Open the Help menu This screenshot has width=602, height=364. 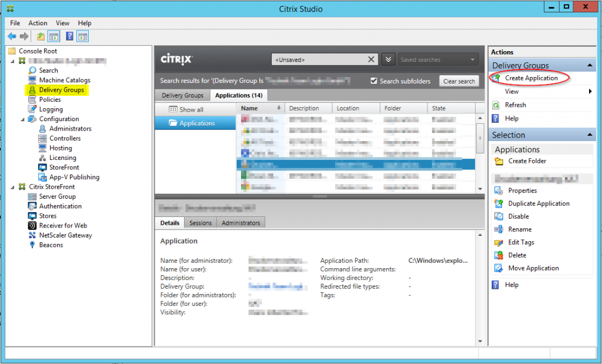pyautogui.click(x=85, y=23)
